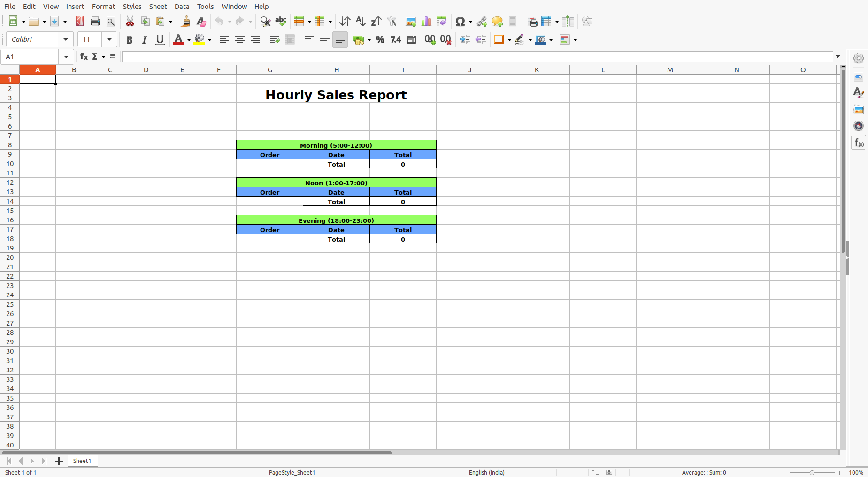Click the Copy icon
868x477 pixels.
[x=146, y=21]
